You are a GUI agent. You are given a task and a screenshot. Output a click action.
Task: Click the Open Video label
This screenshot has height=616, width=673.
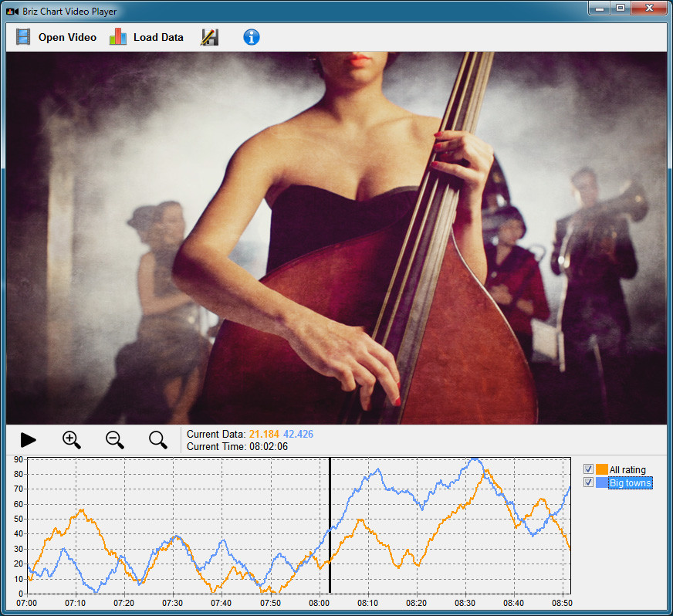pyautogui.click(x=67, y=37)
